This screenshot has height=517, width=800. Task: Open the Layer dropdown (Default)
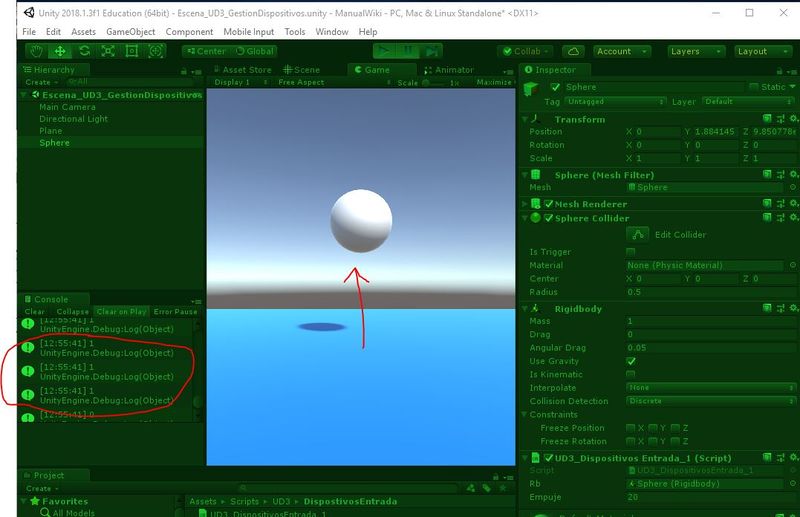[x=748, y=102]
